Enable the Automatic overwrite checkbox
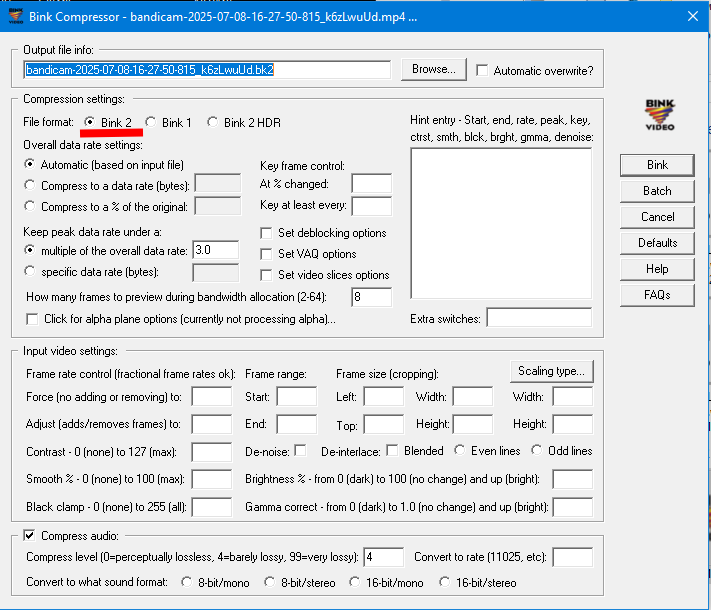This screenshot has height=610, width=711. point(483,70)
